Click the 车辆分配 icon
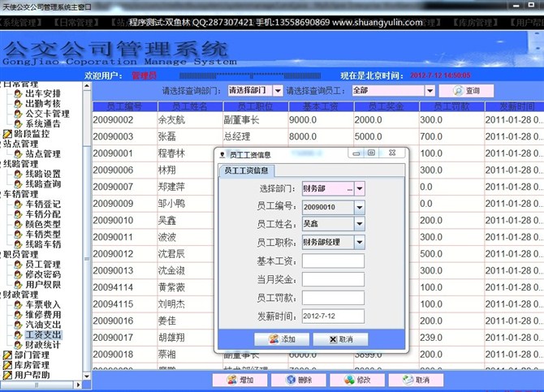 point(19,214)
